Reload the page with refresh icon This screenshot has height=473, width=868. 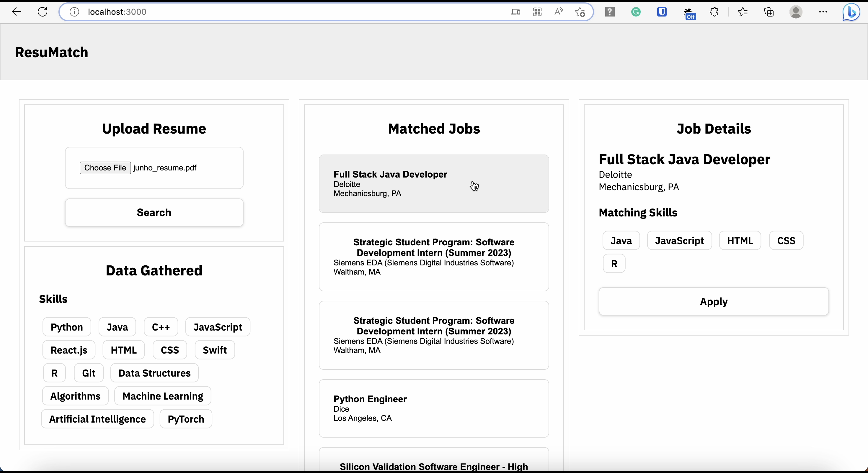43,12
